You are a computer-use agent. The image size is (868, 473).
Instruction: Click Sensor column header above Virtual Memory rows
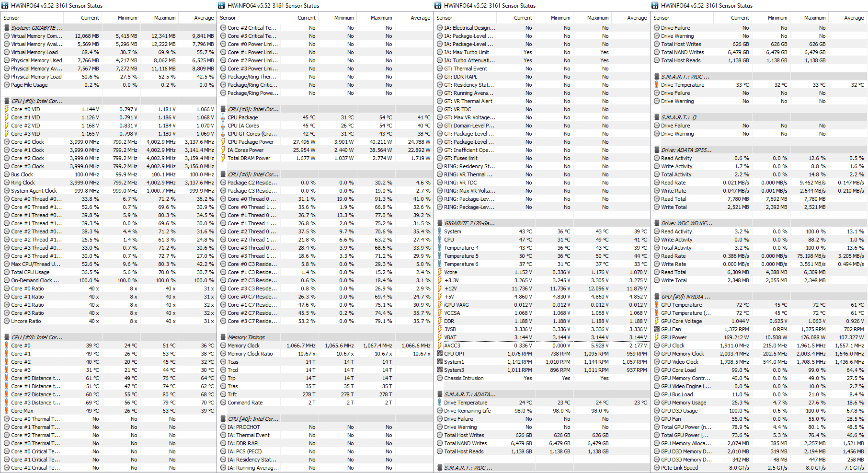32,18
